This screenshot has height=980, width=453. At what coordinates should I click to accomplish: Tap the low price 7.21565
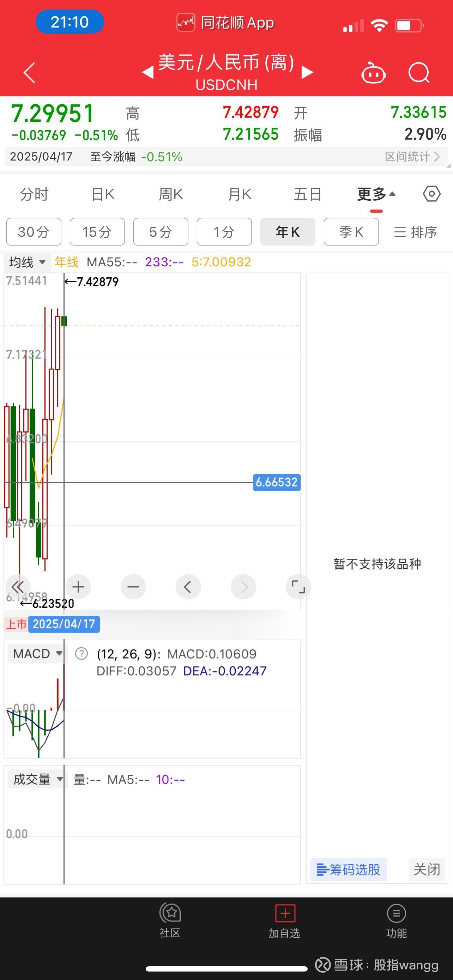(x=250, y=134)
